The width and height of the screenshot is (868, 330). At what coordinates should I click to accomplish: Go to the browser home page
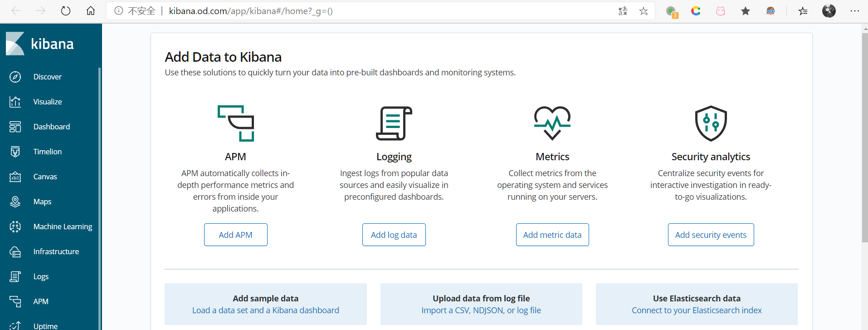click(91, 11)
